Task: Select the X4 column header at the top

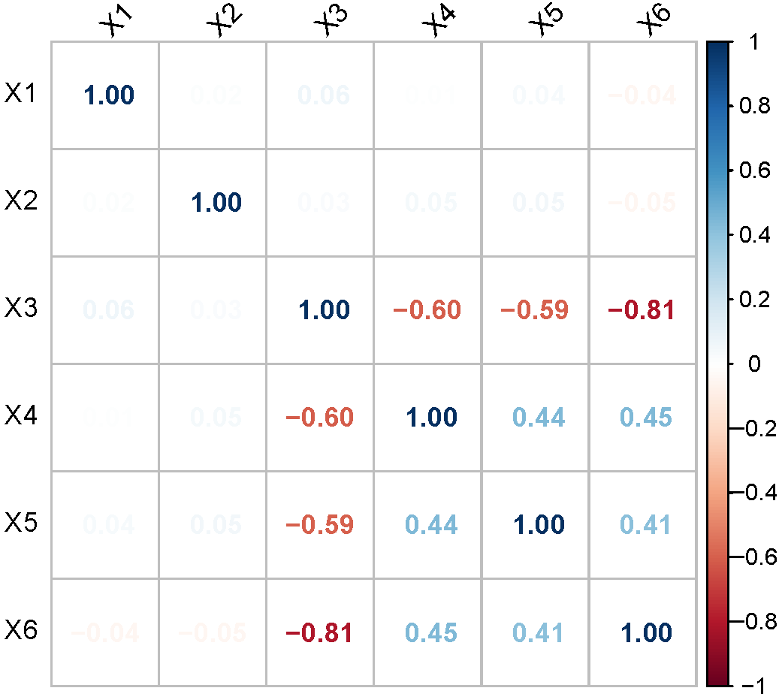Action: [438, 23]
